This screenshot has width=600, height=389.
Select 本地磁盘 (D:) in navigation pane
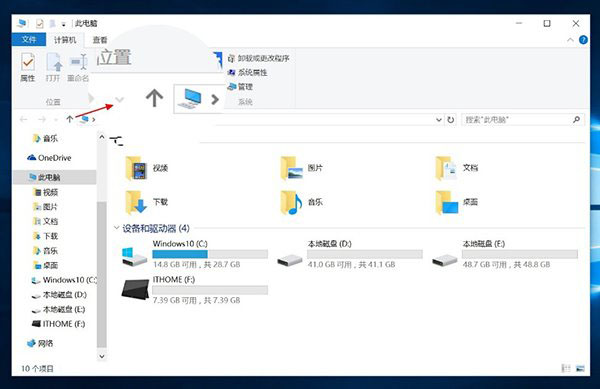pos(59,295)
